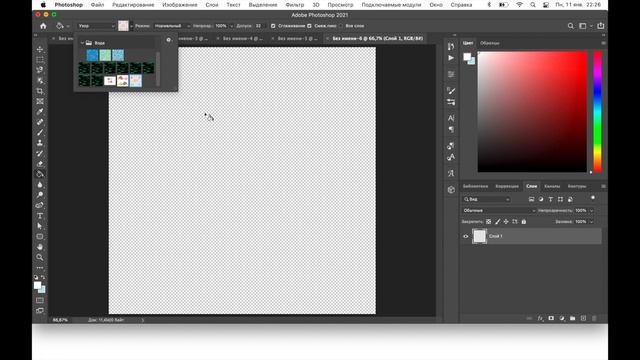Image resolution: width=640 pixels, height=360 pixels.
Task: Open the layer blend mode Обычные dropdown
Action: coord(498,211)
